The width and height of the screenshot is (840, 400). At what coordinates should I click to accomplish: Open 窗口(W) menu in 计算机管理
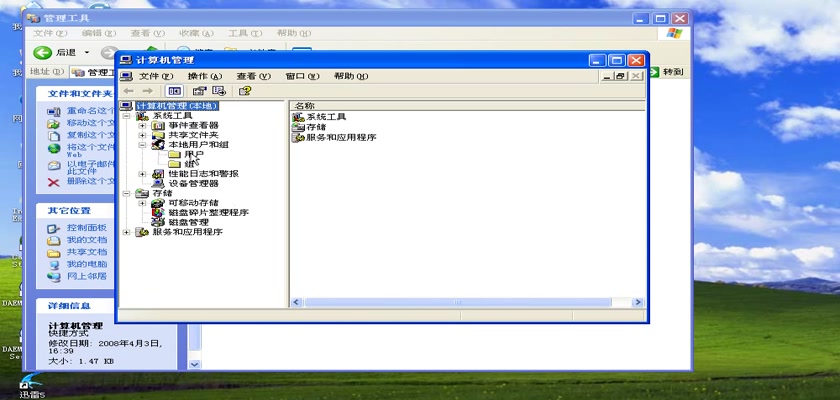coord(302,77)
